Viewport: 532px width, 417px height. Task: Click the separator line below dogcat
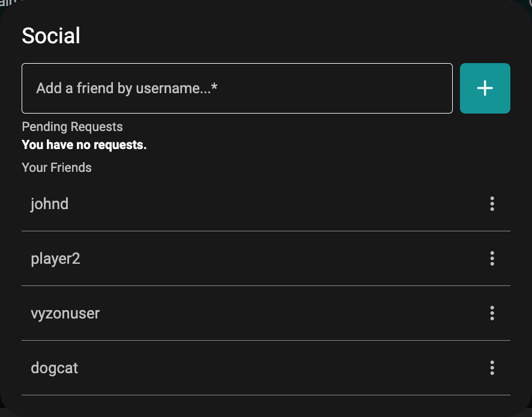click(x=265, y=395)
